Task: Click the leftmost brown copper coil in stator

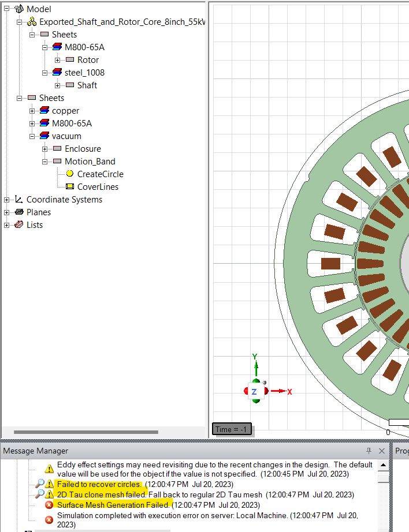Action: [330, 264]
